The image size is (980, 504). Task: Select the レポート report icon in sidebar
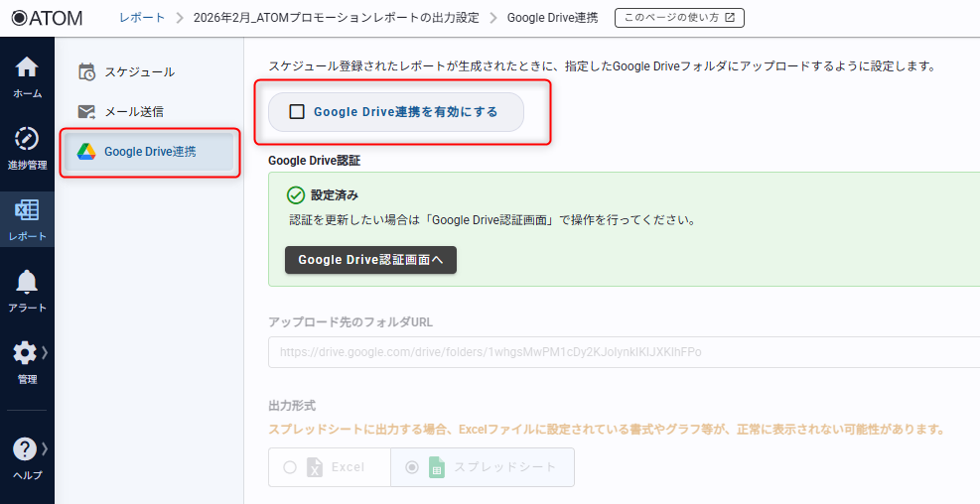coord(27,210)
